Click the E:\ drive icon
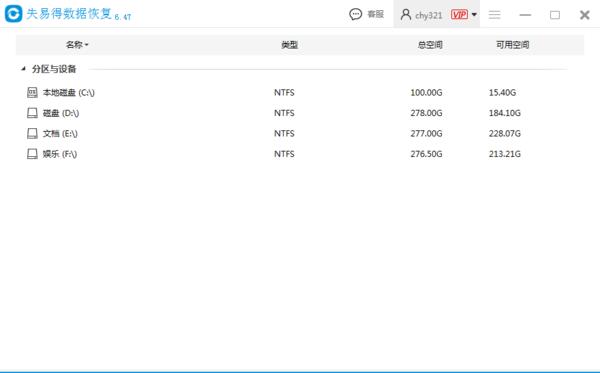Image resolution: width=600 pixels, height=373 pixels. click(x=32, y=134)
